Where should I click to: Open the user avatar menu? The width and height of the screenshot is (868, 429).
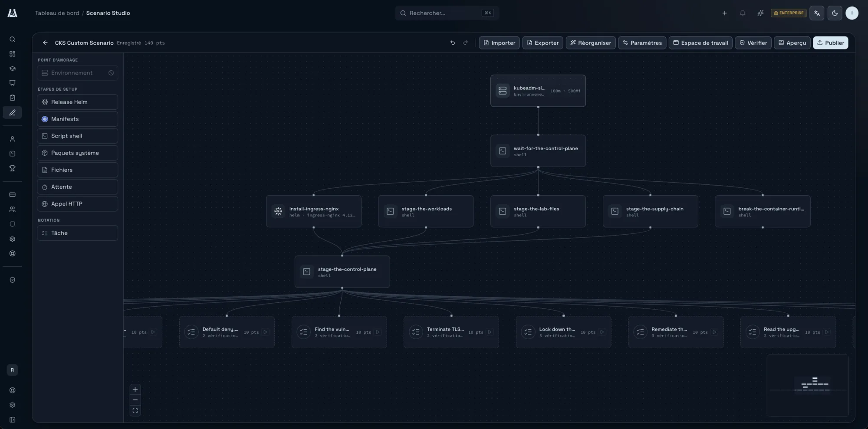click(x=852, y=13)
